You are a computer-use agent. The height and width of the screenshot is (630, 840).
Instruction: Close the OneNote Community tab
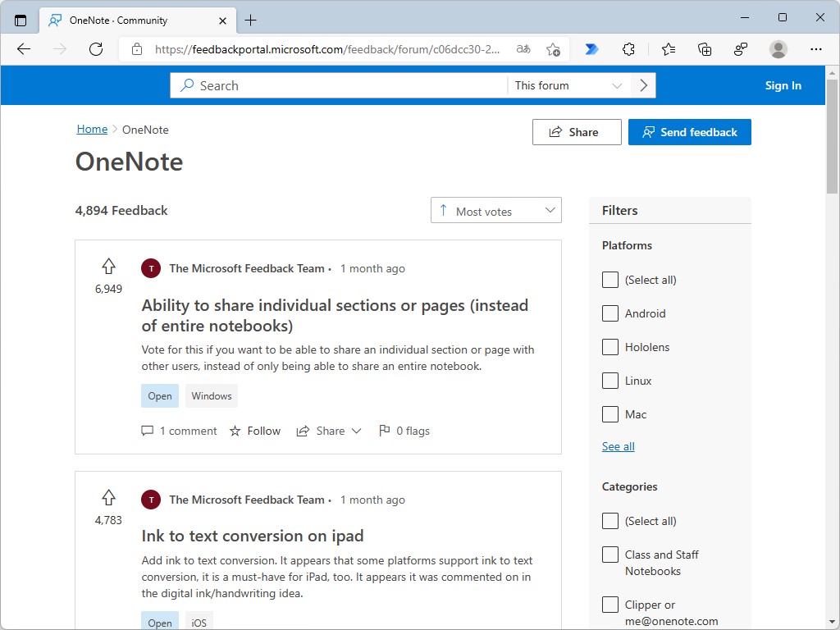pos(223,21)
